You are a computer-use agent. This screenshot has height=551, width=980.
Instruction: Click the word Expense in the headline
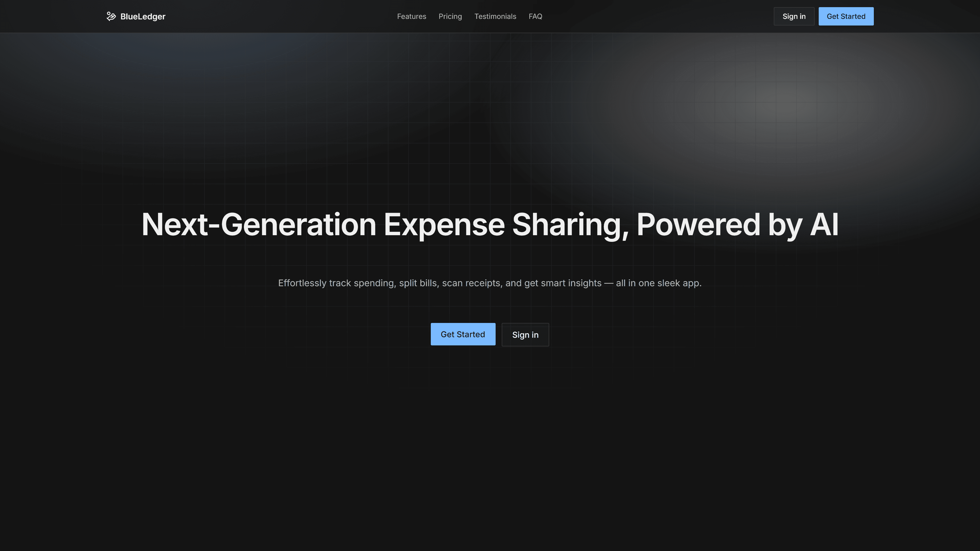click(x=444, y=225)
